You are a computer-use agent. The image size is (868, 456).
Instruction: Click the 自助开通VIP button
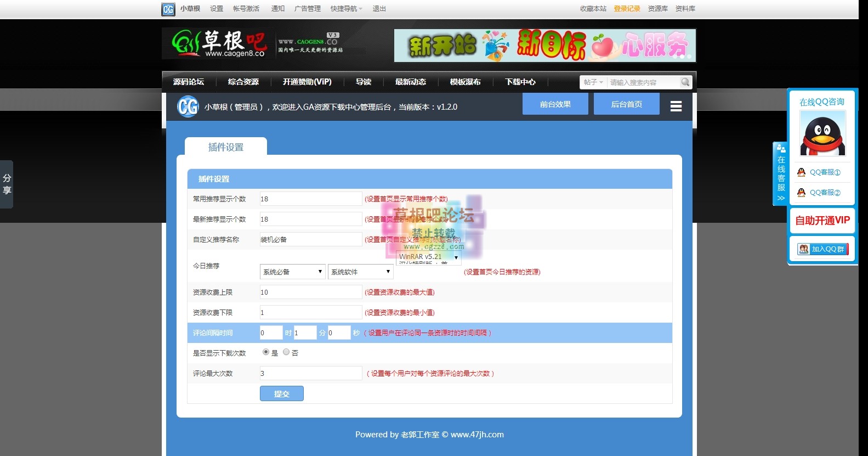coord(822,221)
